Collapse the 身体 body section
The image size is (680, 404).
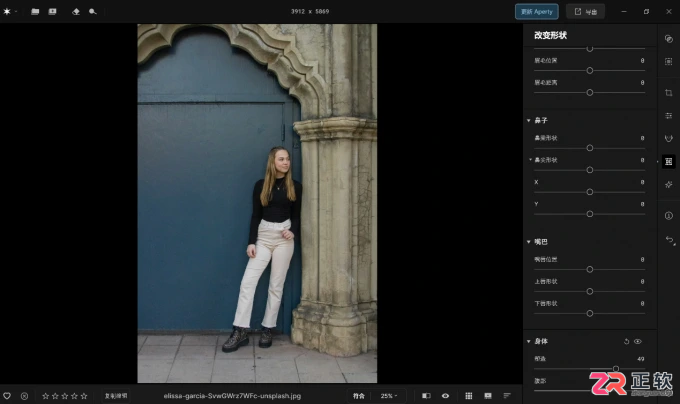[528, 342]
